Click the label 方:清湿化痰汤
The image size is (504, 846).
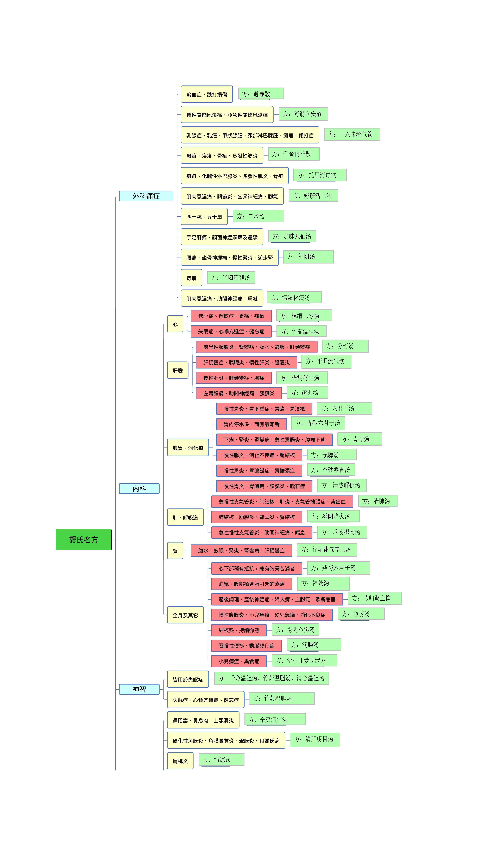pyautogui.click(x=294, y=298)
